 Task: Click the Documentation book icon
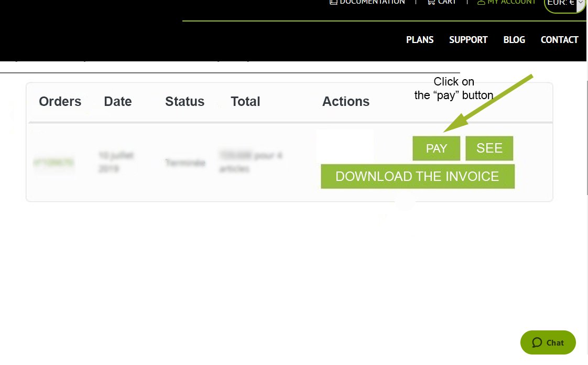click(333, 2)
